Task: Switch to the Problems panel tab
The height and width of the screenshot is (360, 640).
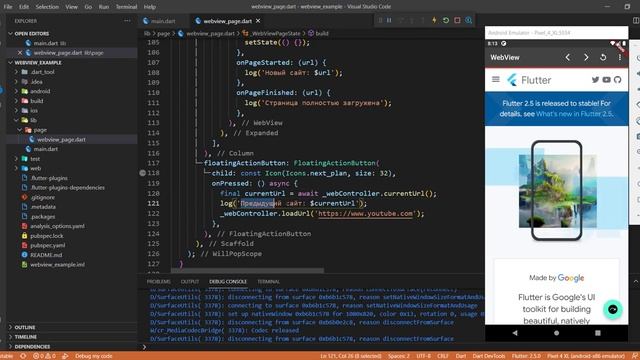Action: 158,282
